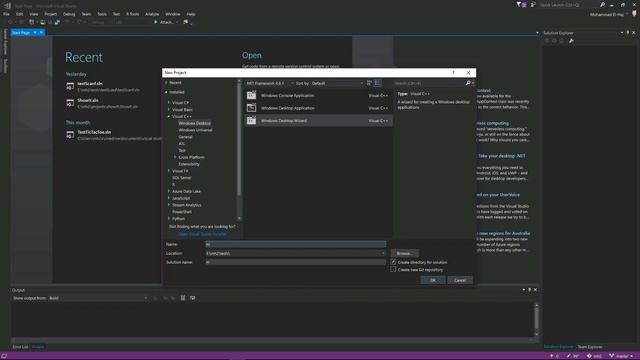Select the Windows Desktop Application template icon
This screenshot has width=640, height=360.
pos(251,108)
